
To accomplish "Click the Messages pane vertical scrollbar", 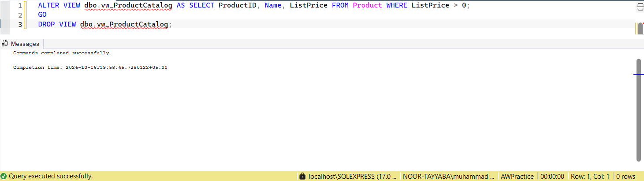I will click(639, 110).
